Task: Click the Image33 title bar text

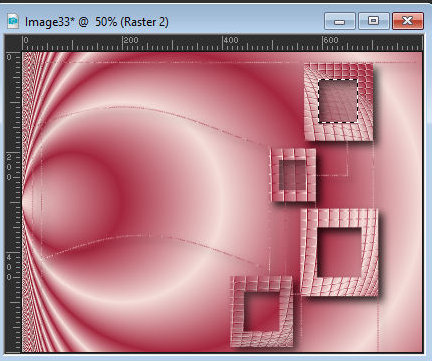Action: (97, 22)
